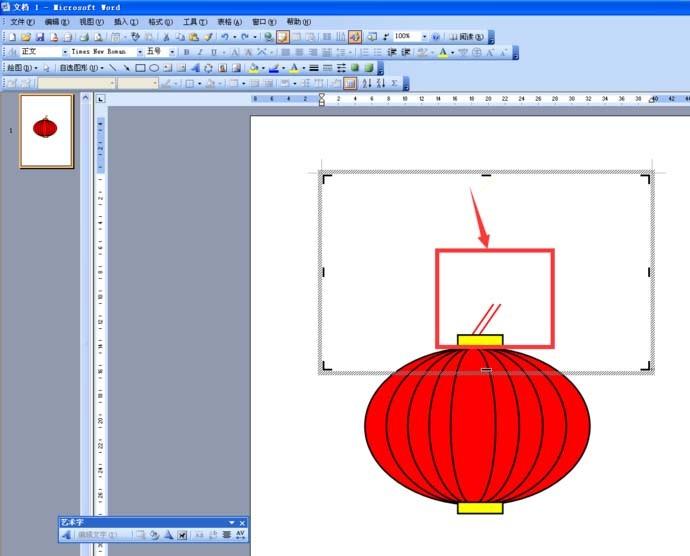Open the 格式 (Format) menu
The image size is (690, 556).
pos(160,21)
